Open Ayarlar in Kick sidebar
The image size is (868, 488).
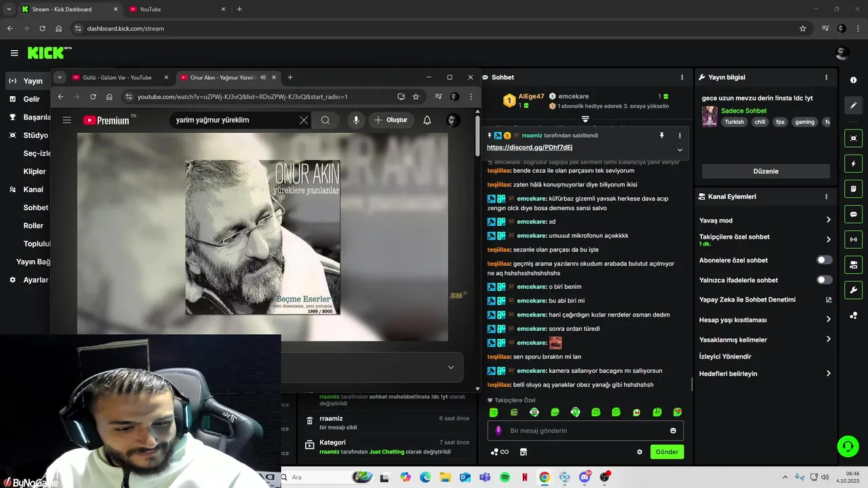coord(35,280)
